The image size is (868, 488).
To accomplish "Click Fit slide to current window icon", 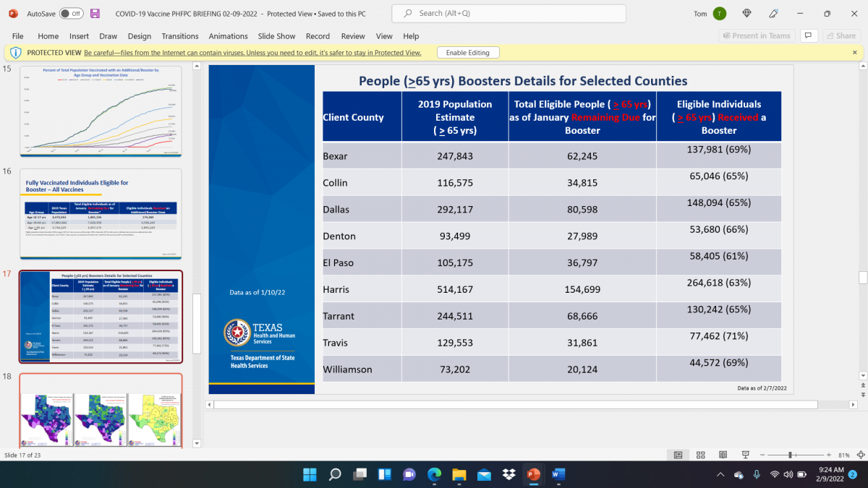I will (861, 454).
